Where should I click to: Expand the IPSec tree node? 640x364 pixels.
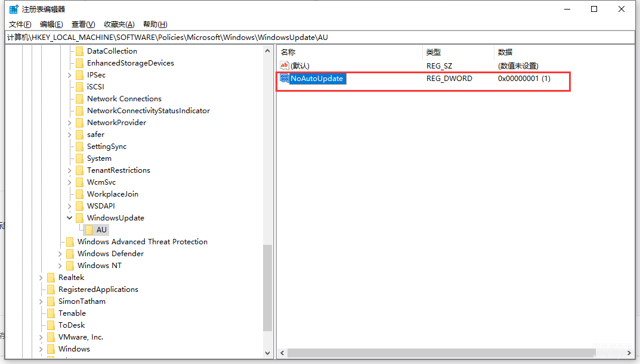click(69, 76)
